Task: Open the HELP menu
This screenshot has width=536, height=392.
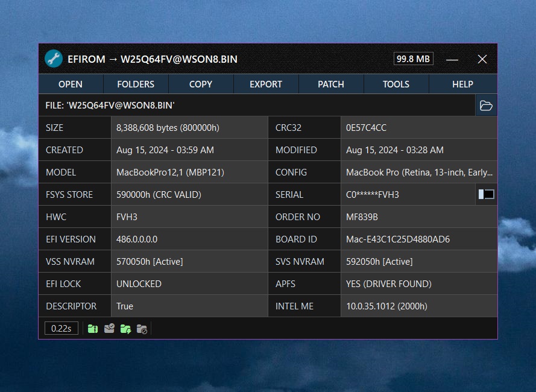Action: tap(463, 84)
